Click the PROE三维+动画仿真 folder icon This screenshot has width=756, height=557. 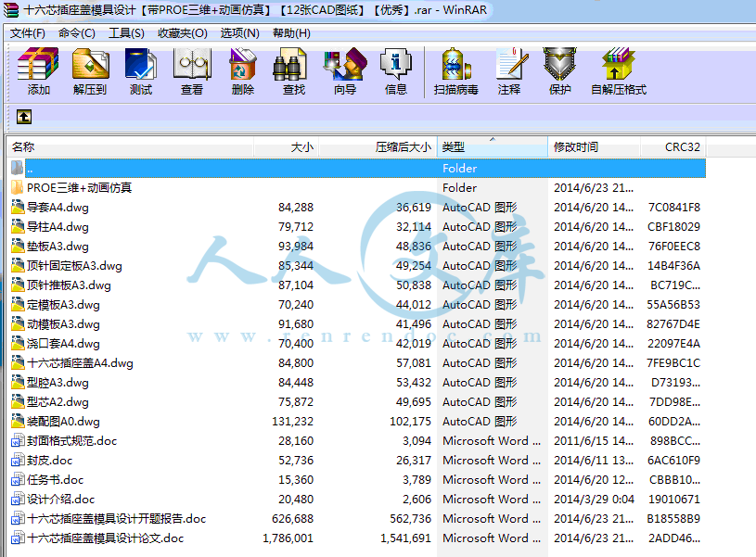[x=18, y=187]
